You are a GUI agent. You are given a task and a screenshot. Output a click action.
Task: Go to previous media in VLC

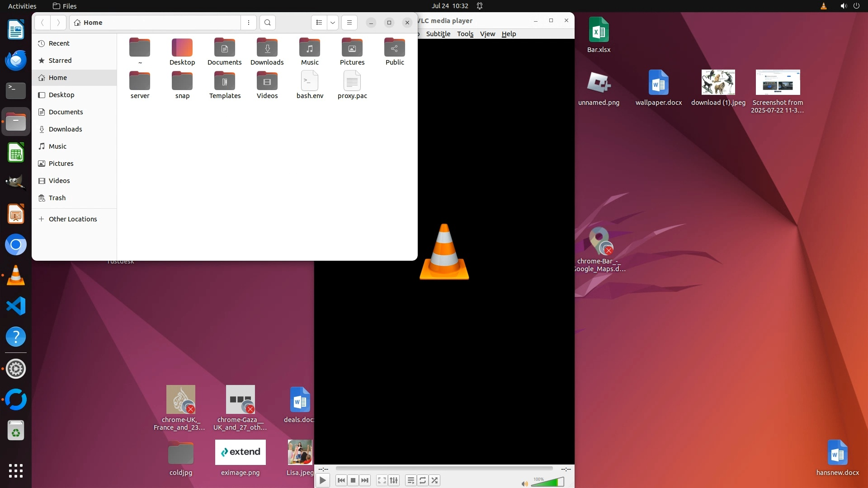[341, 480]
